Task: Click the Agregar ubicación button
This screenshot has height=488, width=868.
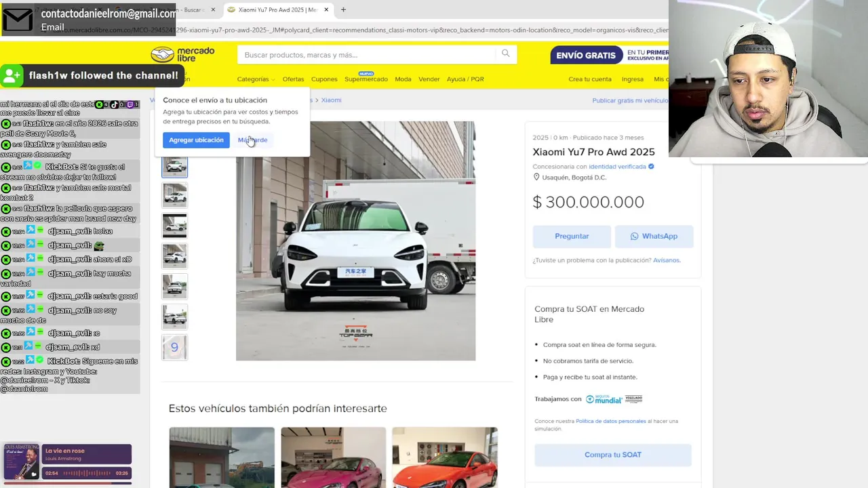Action: pos(196,140)
